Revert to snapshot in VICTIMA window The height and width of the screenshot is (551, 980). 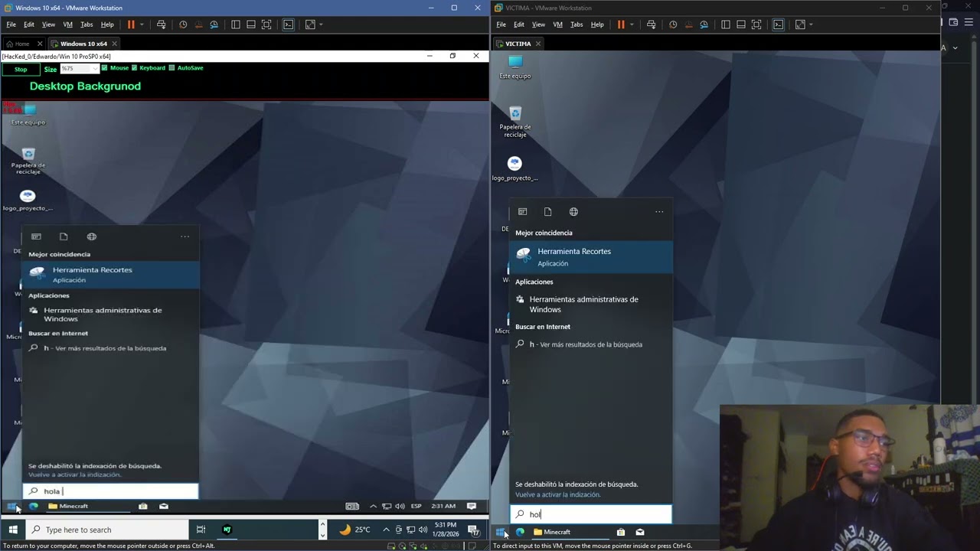click(688, 24)
